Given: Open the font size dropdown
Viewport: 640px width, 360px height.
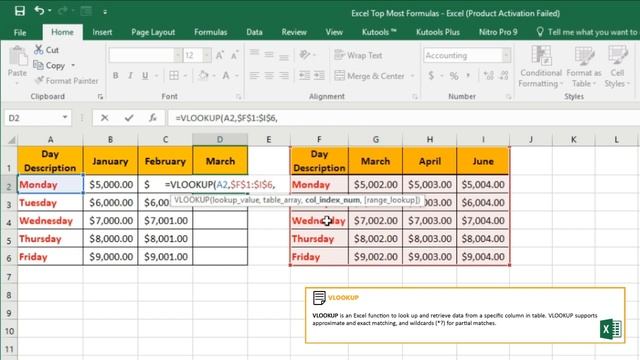Looking at the screenshot, I should (207, 55).
